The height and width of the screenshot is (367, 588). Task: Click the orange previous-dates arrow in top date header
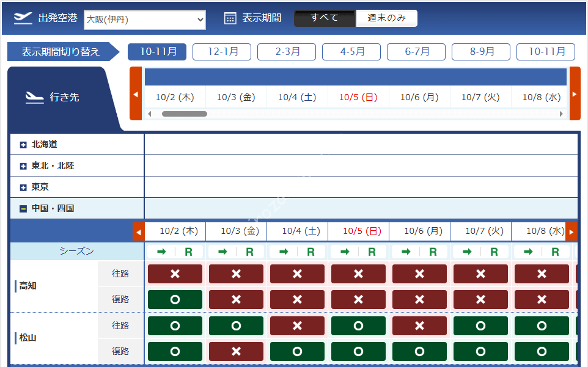click(x=136, y=93)
